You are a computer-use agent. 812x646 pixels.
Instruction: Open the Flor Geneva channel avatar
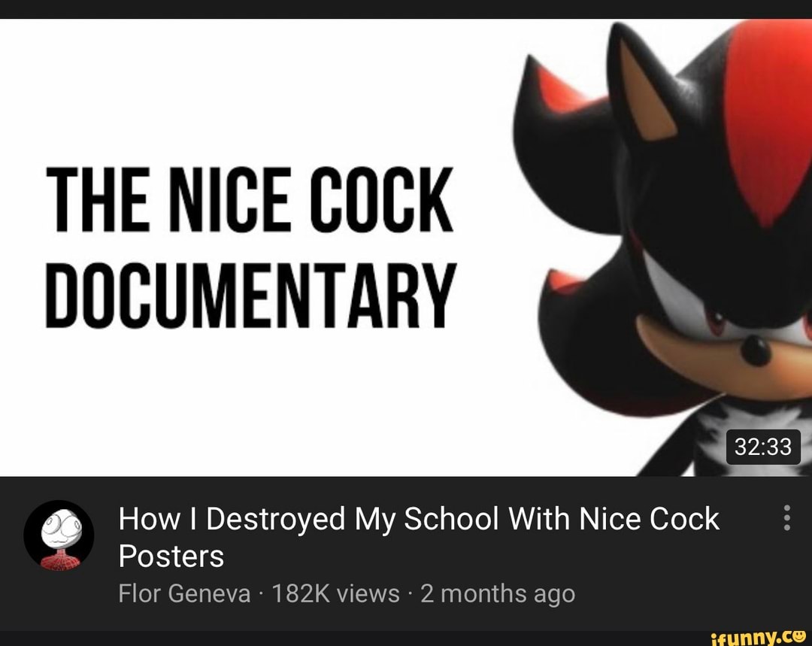tap(59, 535)
